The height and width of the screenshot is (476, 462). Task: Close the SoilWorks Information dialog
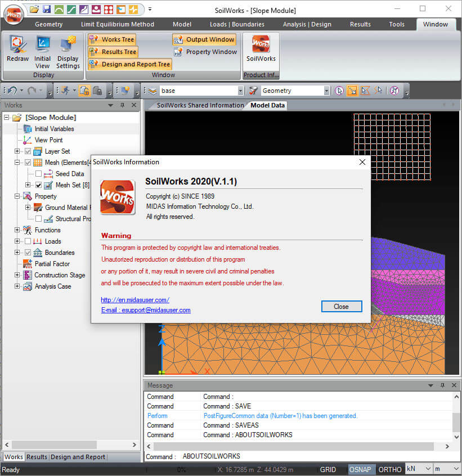pos(341,307)
